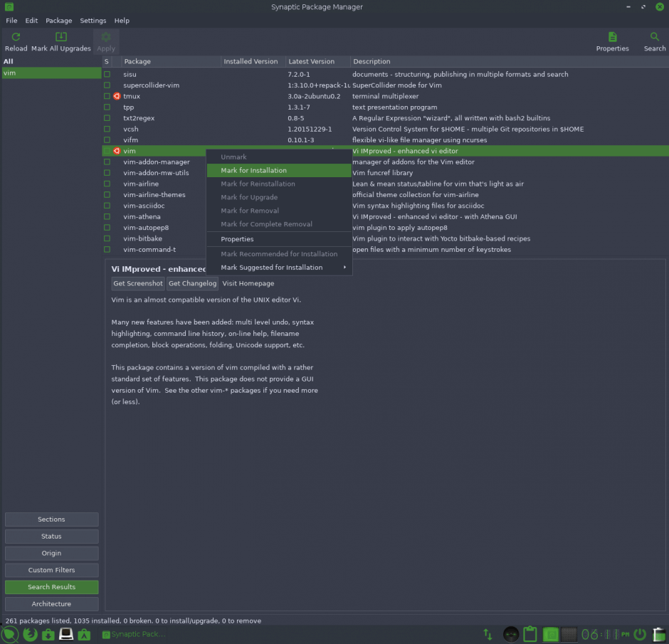Click the Ubuntu logo beside the tmux package
The width and height of the screenshot is (669, 644).
(x=117, y=96)
